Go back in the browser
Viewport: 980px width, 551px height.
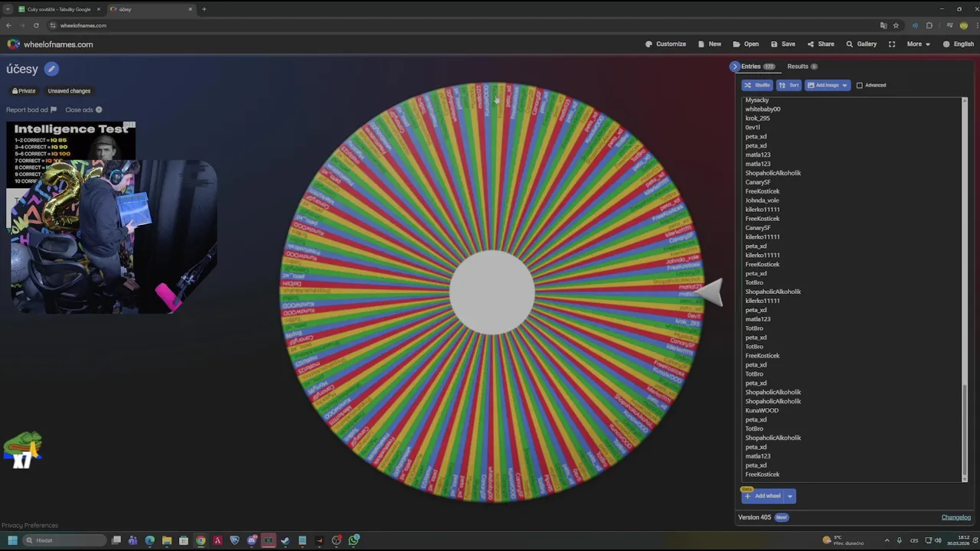[8, 25]
